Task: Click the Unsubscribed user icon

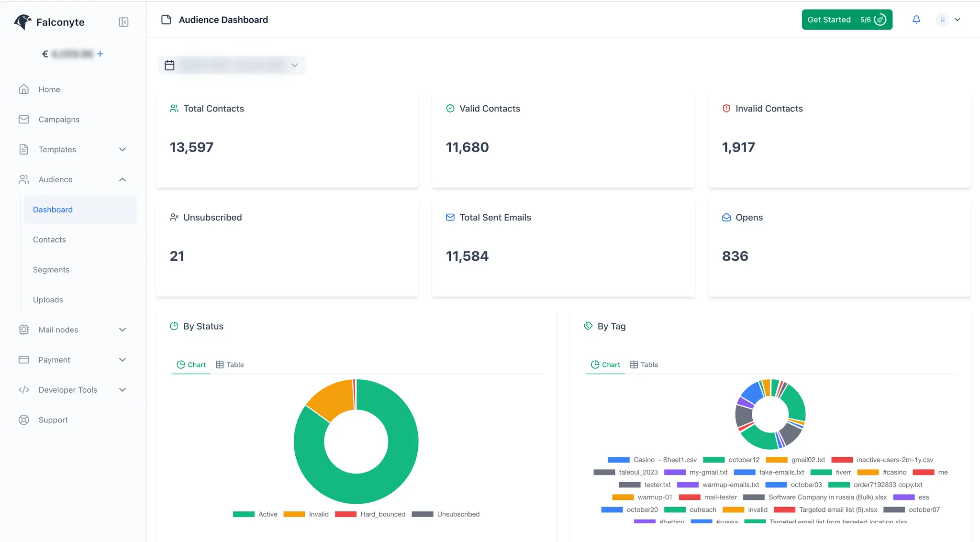Action: click(x=174, y=217)
